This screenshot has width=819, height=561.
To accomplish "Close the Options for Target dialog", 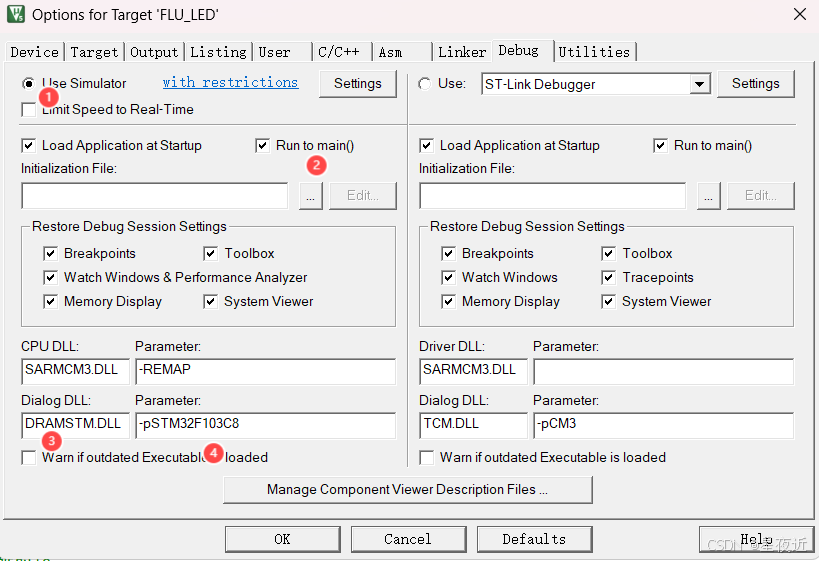I will click(x=800, y=14).
